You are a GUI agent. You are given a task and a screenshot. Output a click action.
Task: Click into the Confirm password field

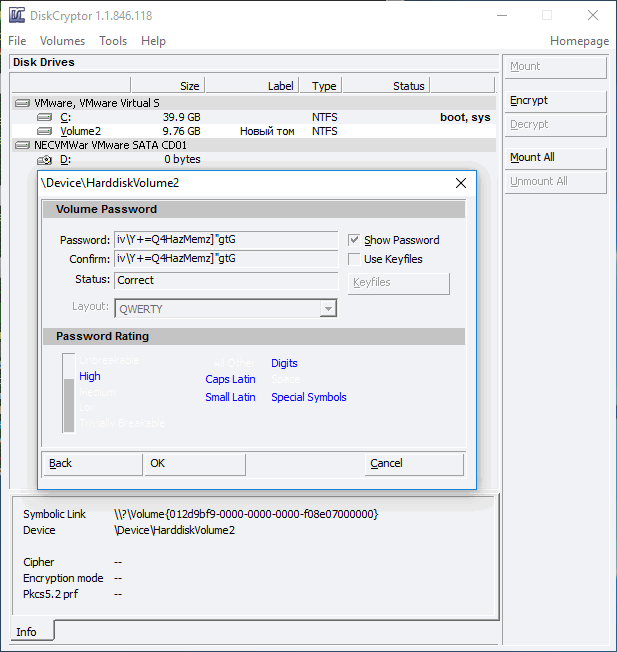(226, 259)
